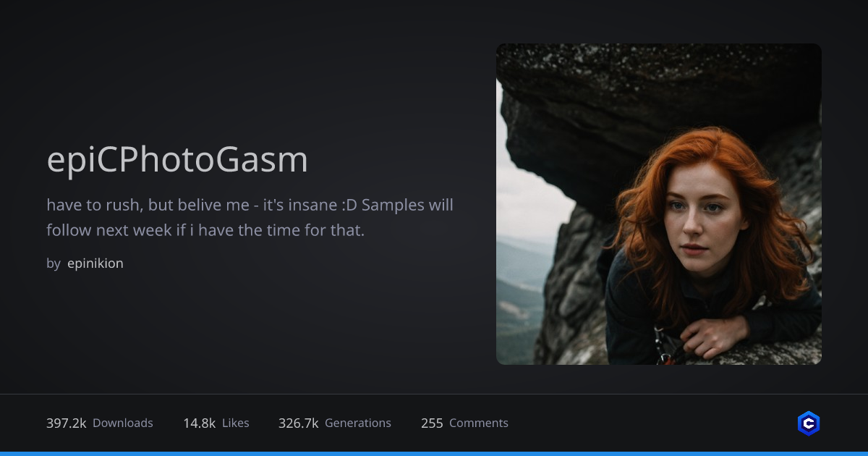Select the "have to rush" description line

pyautogui.click(x=250, y=205)
